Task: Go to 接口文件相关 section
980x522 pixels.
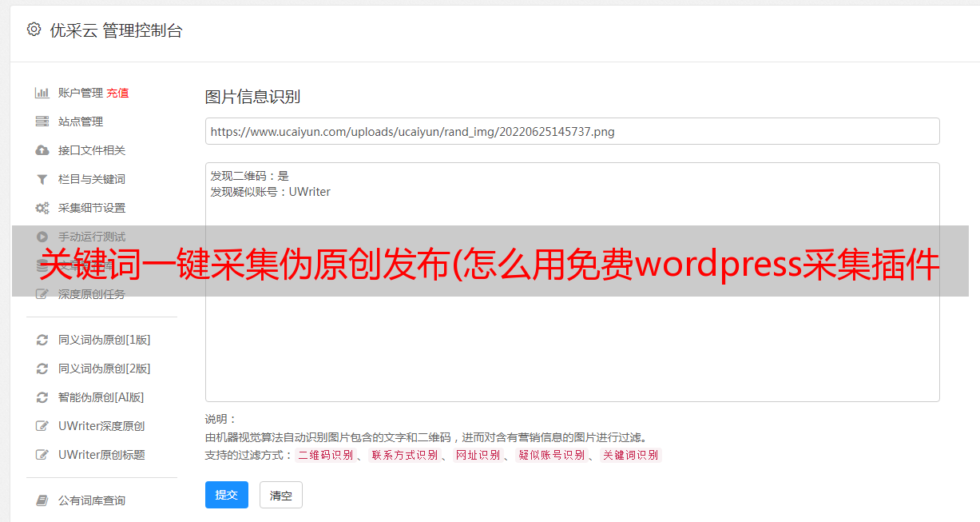Action: 92,150
